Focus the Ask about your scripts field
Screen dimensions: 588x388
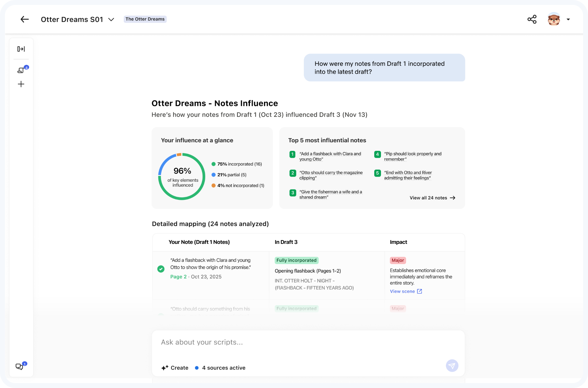[308, 342]
